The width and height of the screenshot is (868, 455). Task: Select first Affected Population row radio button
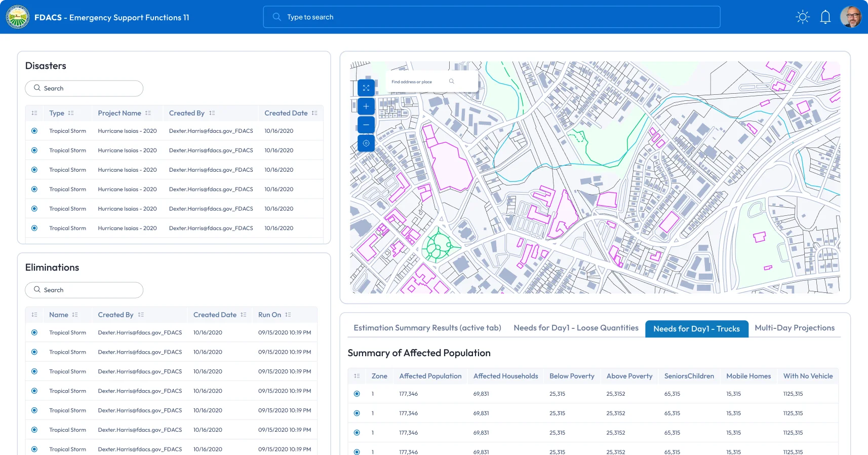[x=357, y=394]
